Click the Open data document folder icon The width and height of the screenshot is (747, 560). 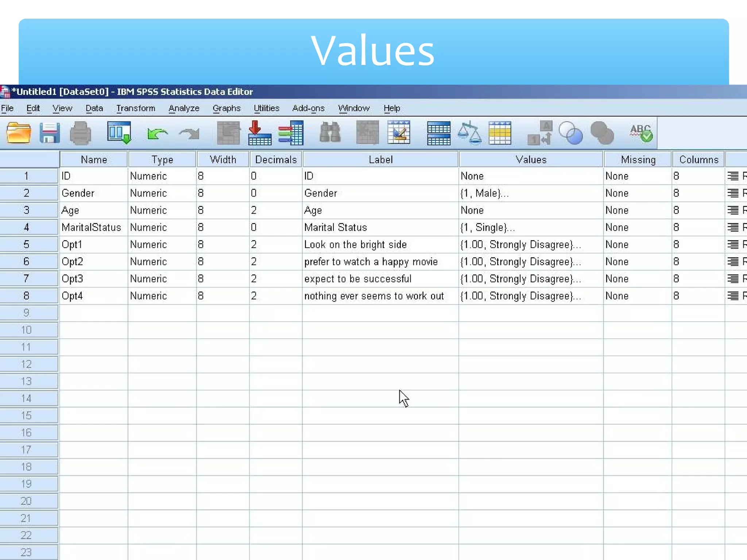tap(19, 133)
